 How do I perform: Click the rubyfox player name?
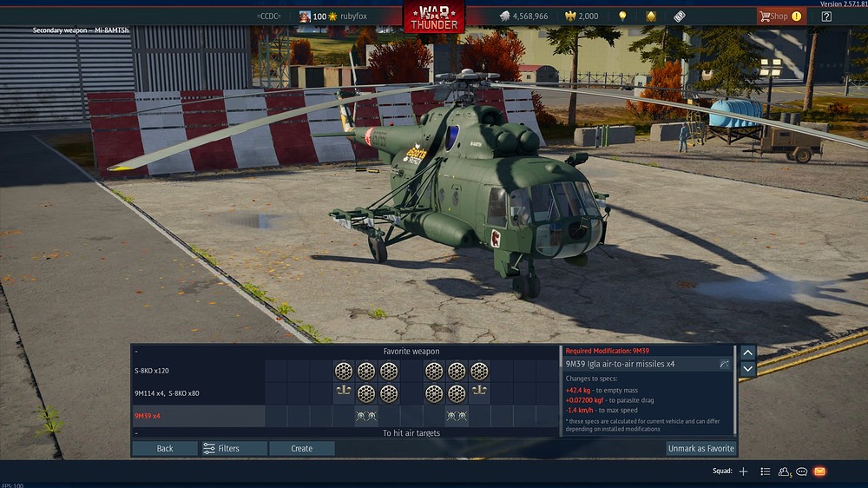pos(353,16)
